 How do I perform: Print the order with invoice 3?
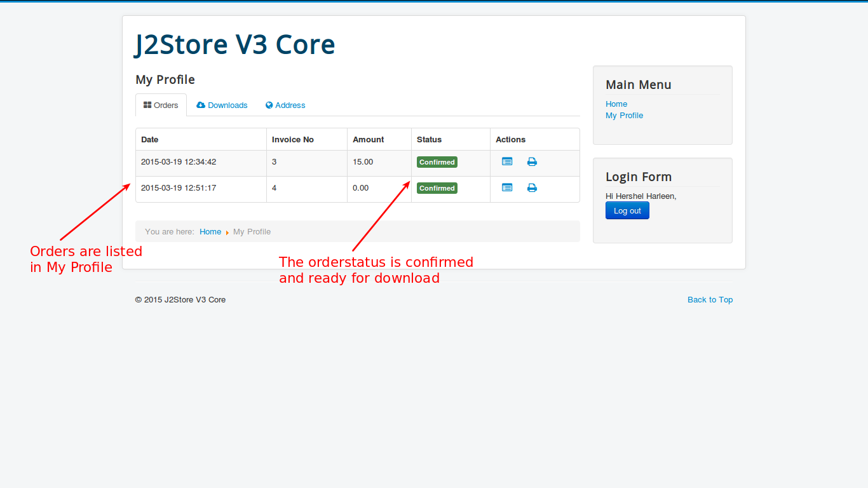tap(532, 162)
